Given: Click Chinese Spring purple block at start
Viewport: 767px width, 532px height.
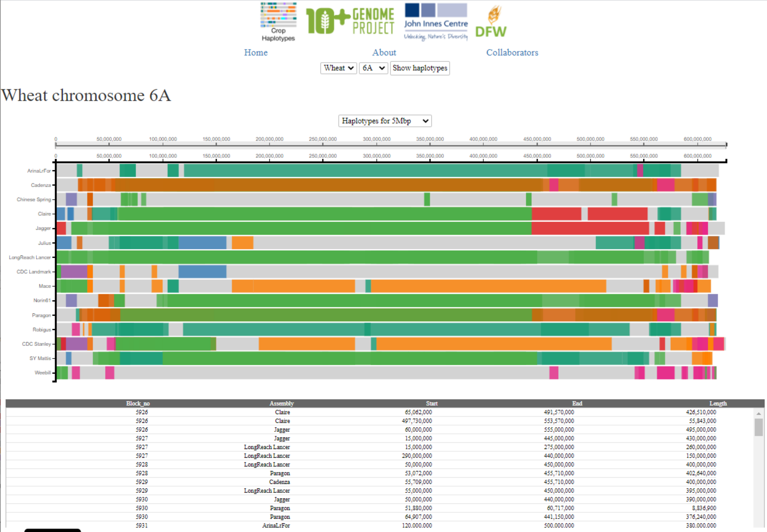Looking at the screenshot, I should [x=71, y=199].
